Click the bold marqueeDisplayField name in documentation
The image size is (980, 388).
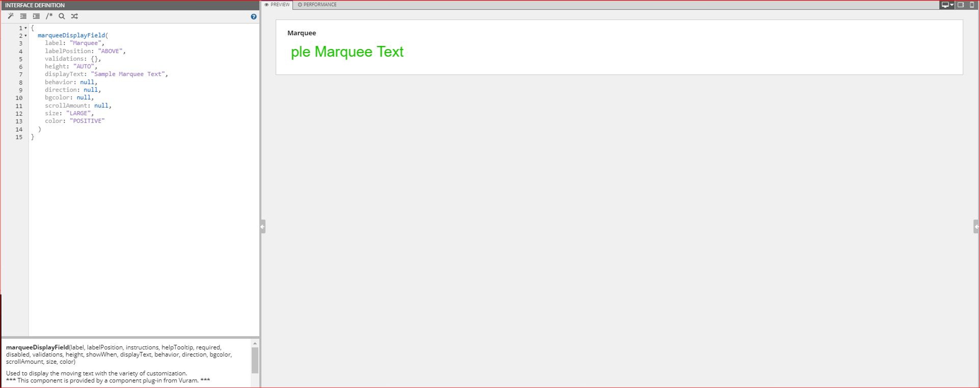[37, 347]
